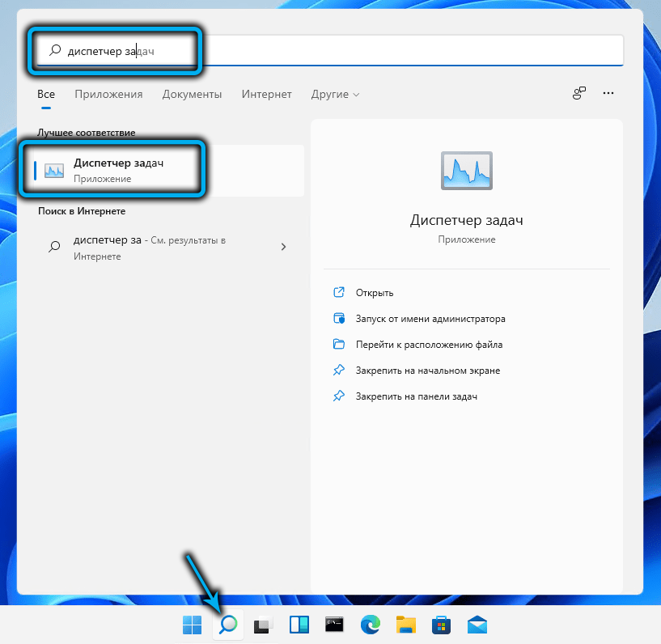
Task: Open Microsoft Store from the taskbar
Action: pyautogui.click(x=441, y=625)
